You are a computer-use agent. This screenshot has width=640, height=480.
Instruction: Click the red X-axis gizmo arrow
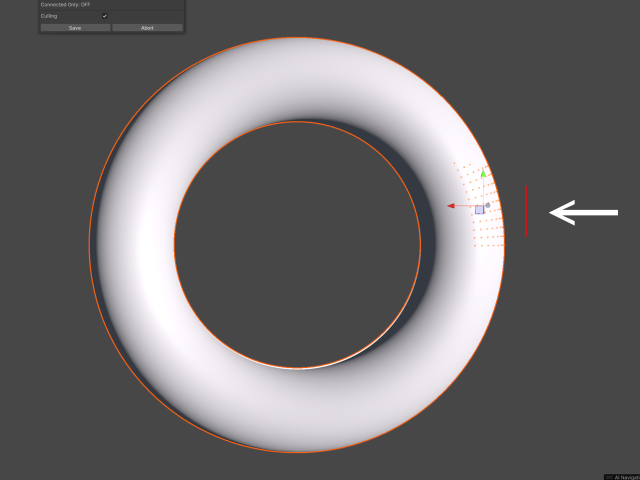point(452,206)
